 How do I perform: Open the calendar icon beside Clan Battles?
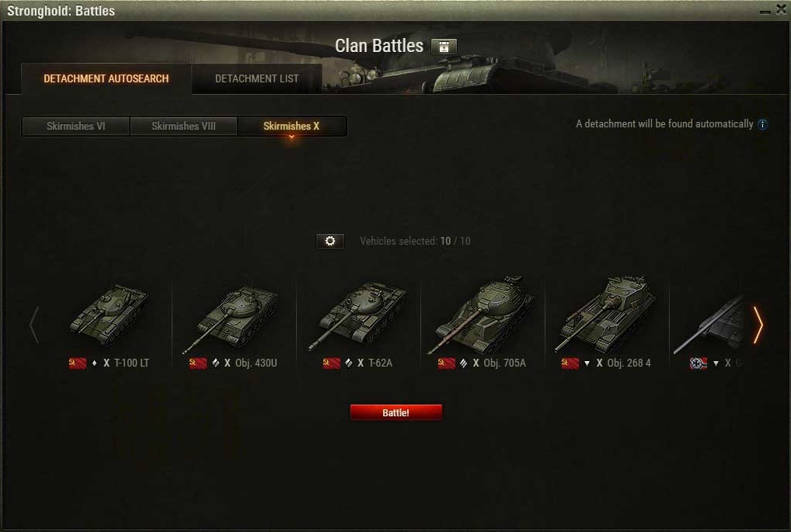444,47
